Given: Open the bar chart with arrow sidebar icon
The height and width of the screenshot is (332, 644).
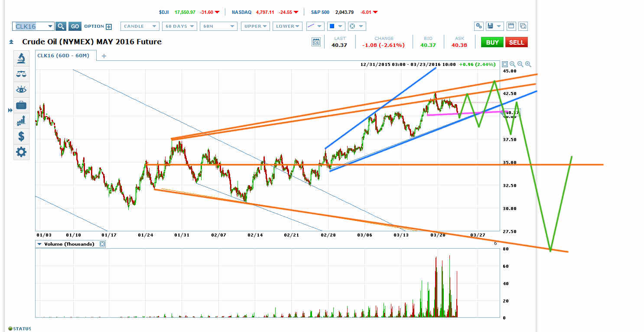Looking at the screenshot, I should (x=21, y=121).
